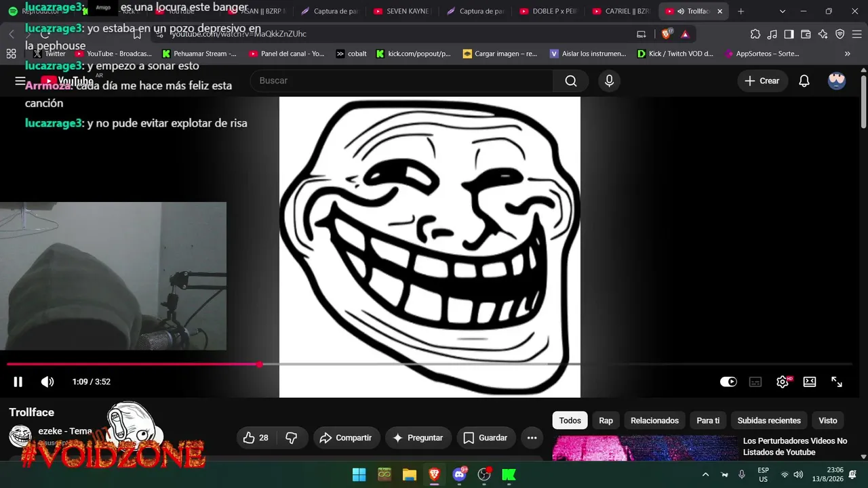Open a new browser tab
868x488 pixels.
741,12
